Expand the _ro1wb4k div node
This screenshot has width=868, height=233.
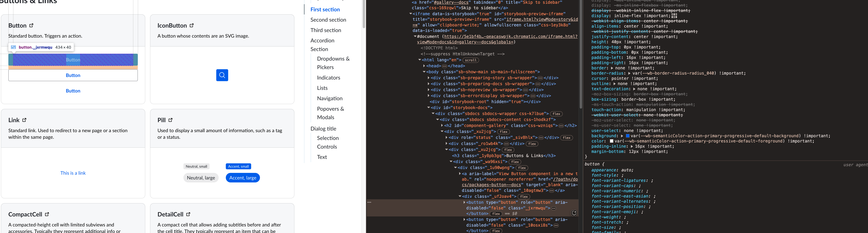(447, 144)
